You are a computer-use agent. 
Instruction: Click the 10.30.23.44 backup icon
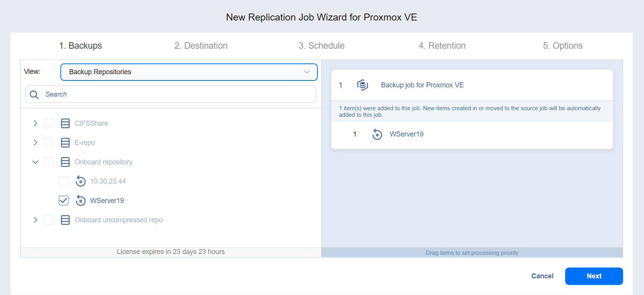(81, 181)
